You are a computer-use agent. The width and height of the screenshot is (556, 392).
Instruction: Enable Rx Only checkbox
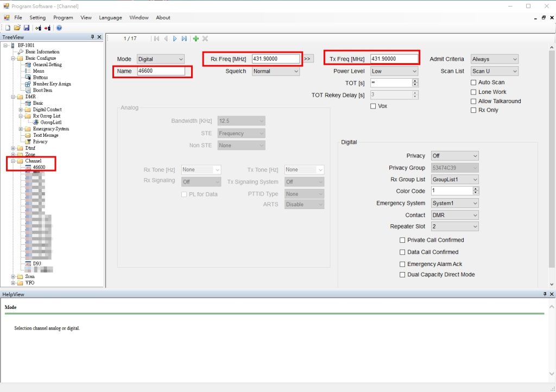(x=473, y=110)
